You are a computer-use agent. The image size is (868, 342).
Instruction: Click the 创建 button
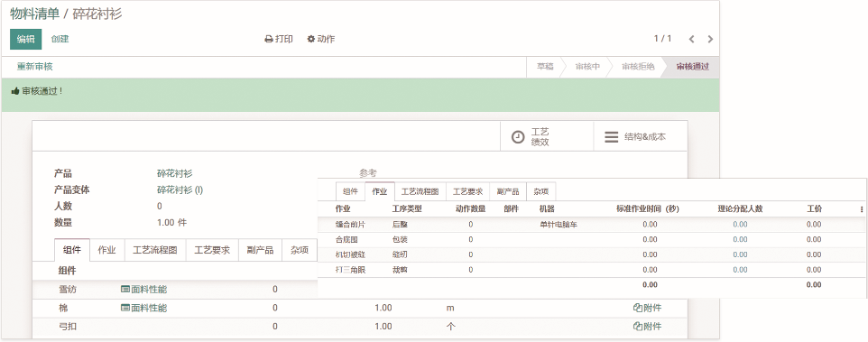(x=60, y=40)
